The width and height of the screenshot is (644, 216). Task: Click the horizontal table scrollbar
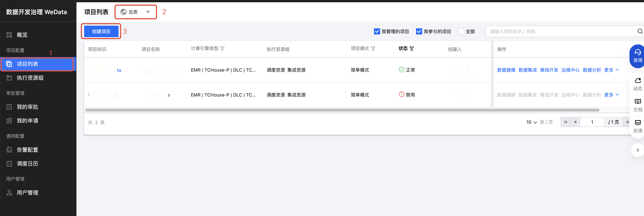click(342, 110)
